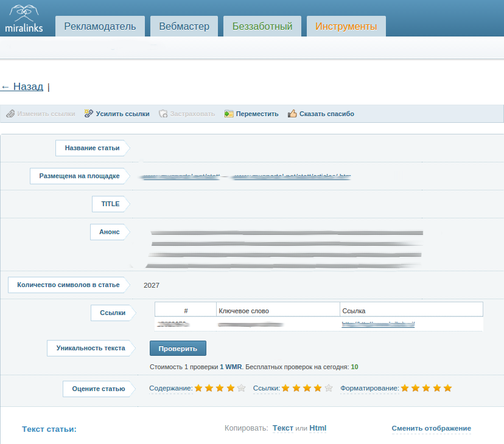Click the Ключевое слово column header
This screenshot has width=504, height=444.
tap(278, 310)
